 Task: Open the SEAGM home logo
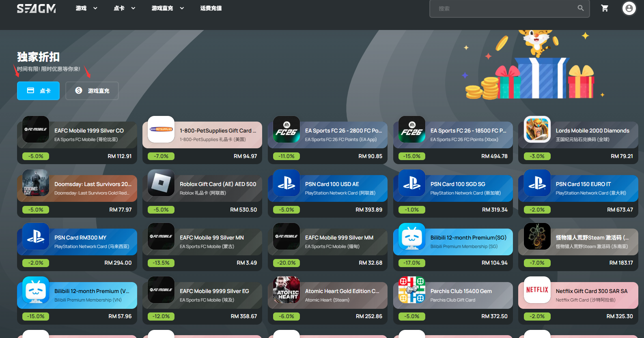(37, 9)
